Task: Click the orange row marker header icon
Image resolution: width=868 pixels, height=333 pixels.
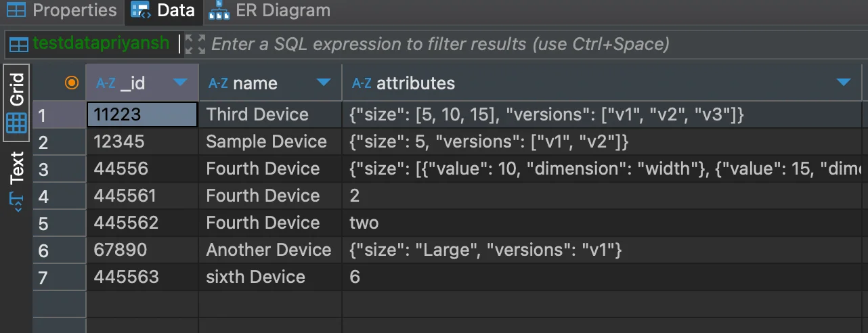Action: [x=71, y=83]
